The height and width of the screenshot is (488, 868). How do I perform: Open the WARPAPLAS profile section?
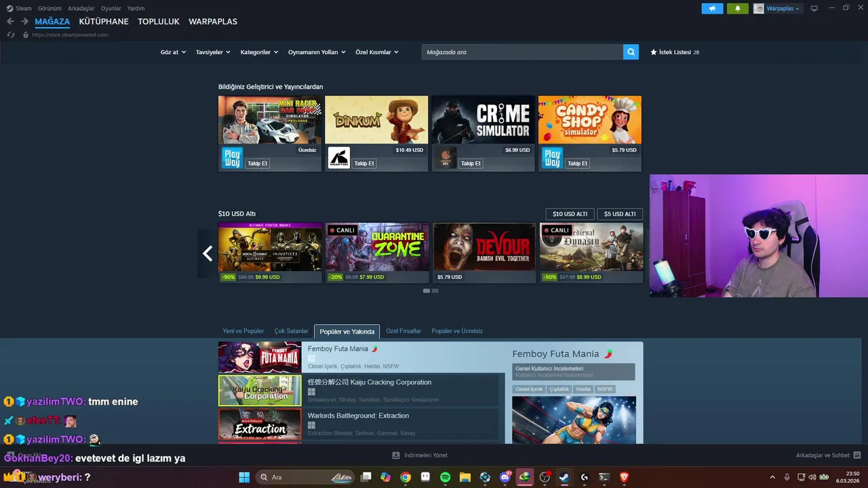213,22
